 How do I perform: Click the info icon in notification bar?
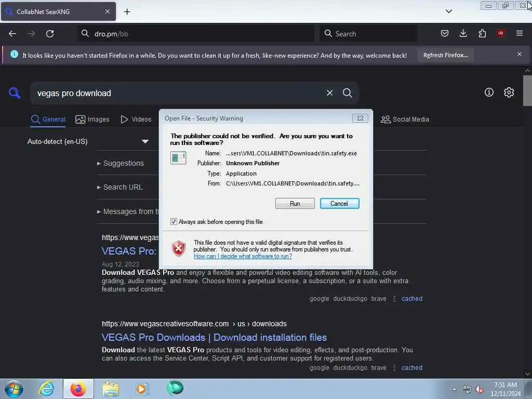[14, 54]
